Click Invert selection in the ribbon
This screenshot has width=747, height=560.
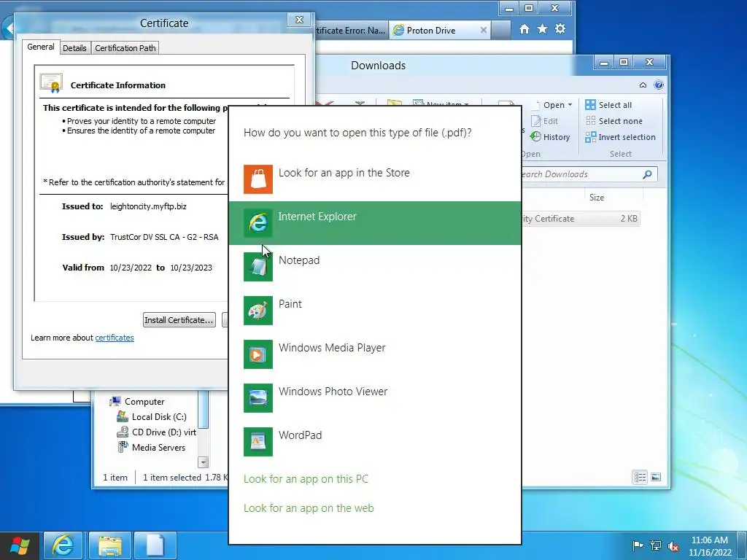point(620,137)
